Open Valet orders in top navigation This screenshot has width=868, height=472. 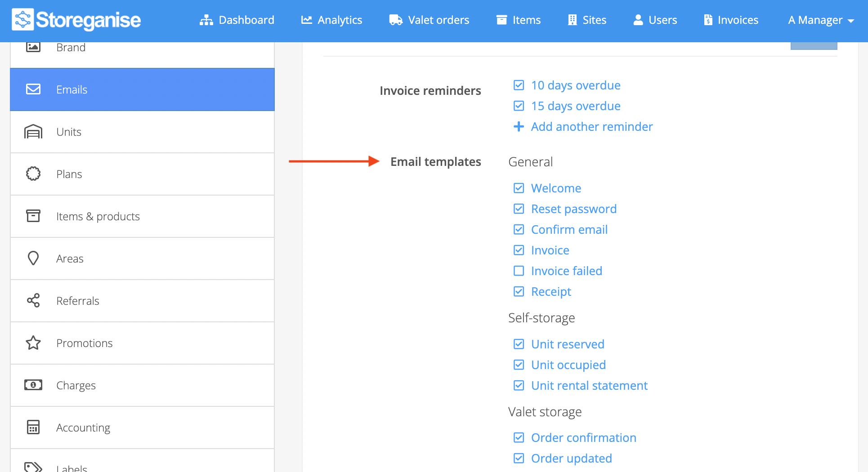point(429,20)
